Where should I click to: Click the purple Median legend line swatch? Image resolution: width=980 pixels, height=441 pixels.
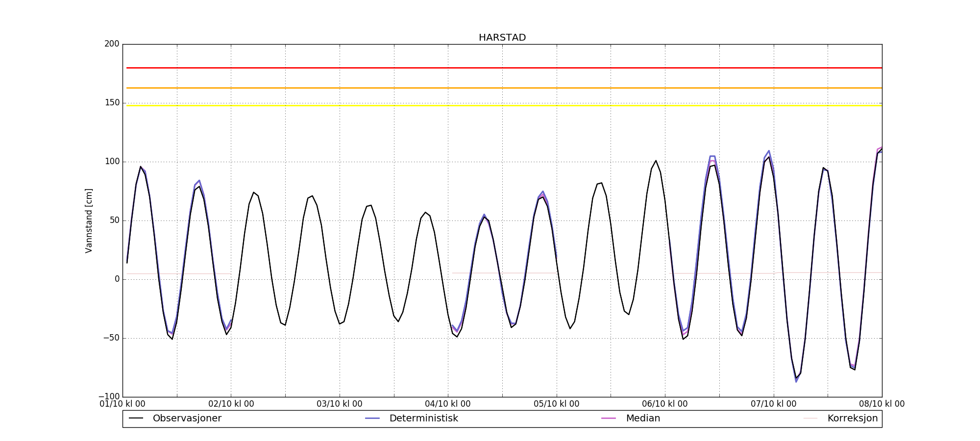[609, 418]
